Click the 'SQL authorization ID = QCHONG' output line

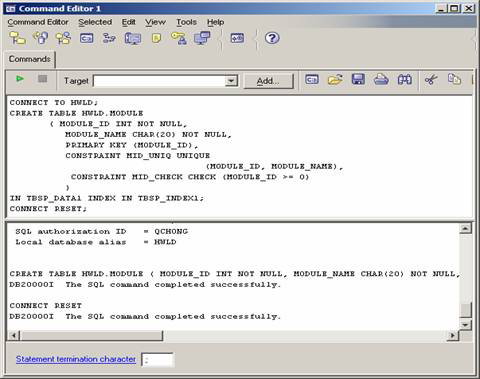[x=101, y=232]
